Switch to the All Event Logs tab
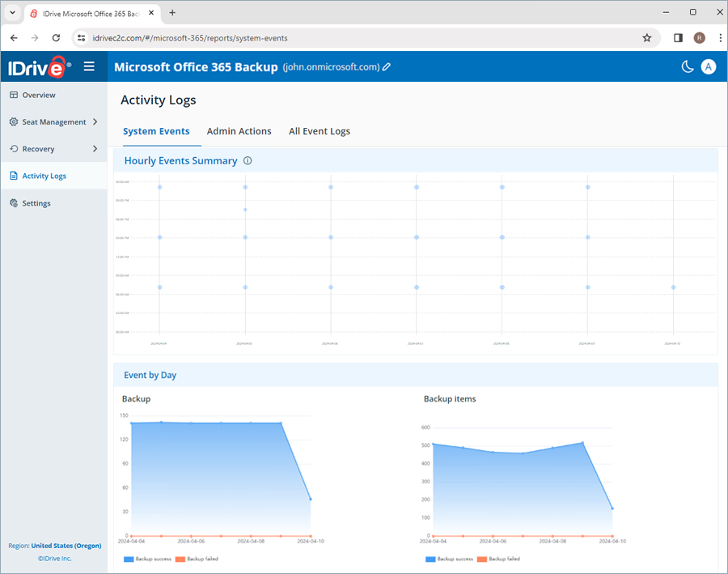The width and height of the screenshot is (728, 574). coord(319,131)
